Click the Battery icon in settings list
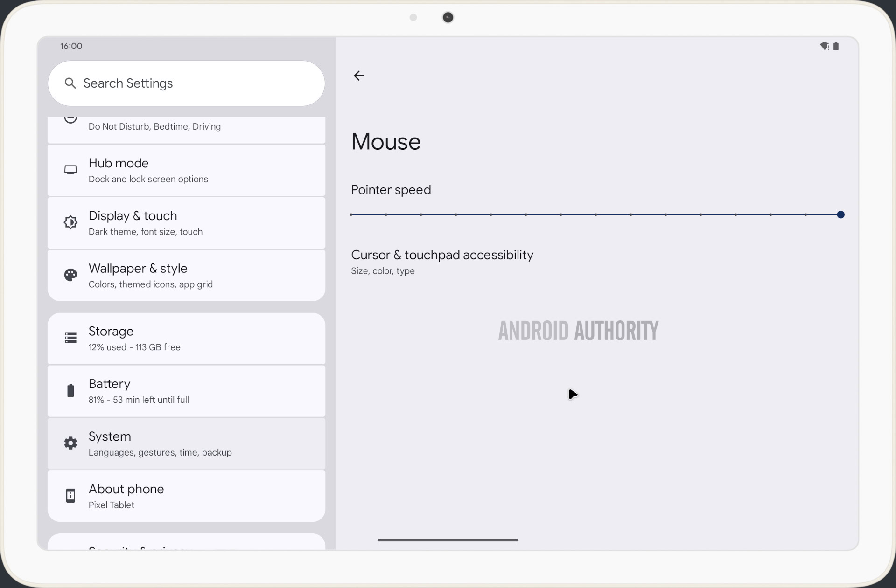896x588 pixels. click(70, 391)
